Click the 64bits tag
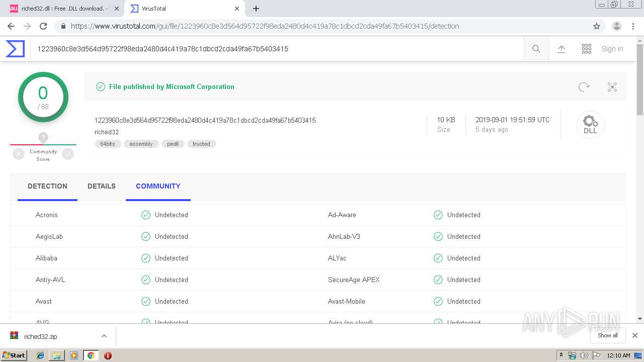Screen dimensions: 644x362 tap(108, 144)
